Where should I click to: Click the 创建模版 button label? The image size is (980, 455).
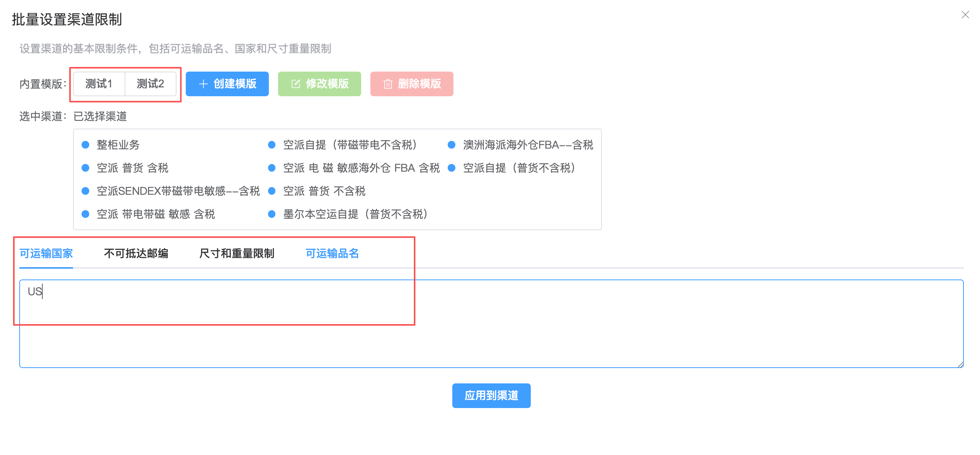[x=235, y=84]
